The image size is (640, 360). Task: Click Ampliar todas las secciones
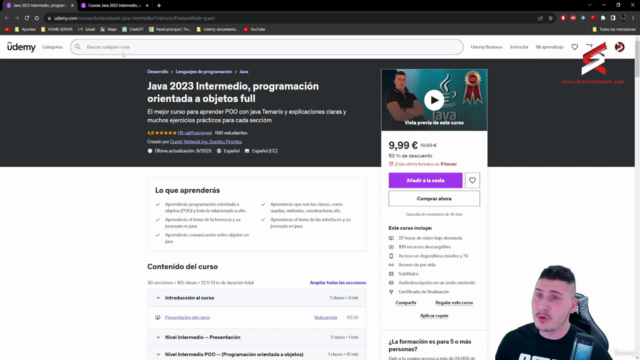pyautogui.click(x=338, y=282)
